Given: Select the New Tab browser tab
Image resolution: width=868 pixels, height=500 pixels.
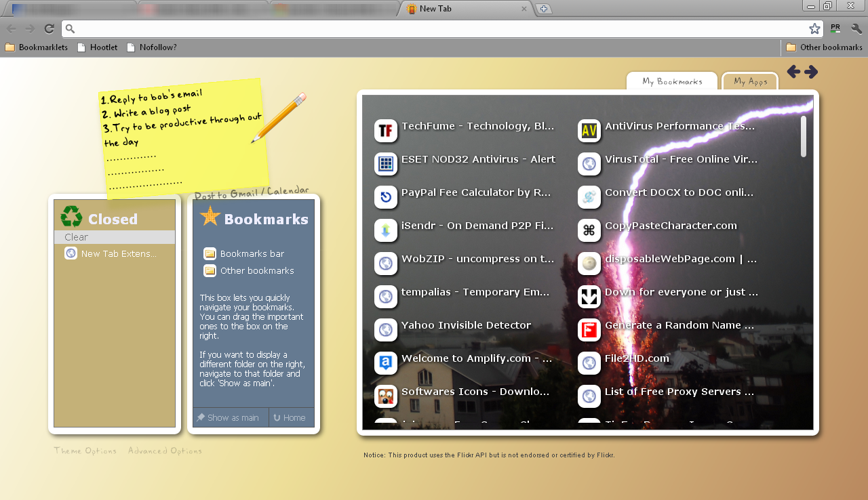Looking at the screenshot, I should (x=467, y=9).
